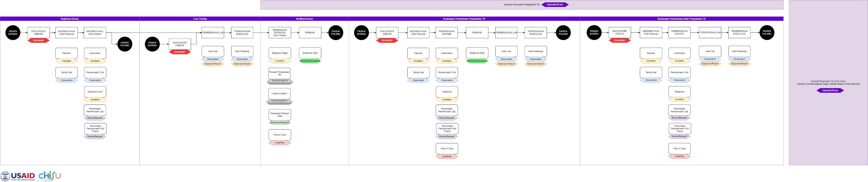Select the PENEGAKAN DIAGNOSA box
Image resolution: width=868 pixels, height=182 pixels.
click(280, 33)
